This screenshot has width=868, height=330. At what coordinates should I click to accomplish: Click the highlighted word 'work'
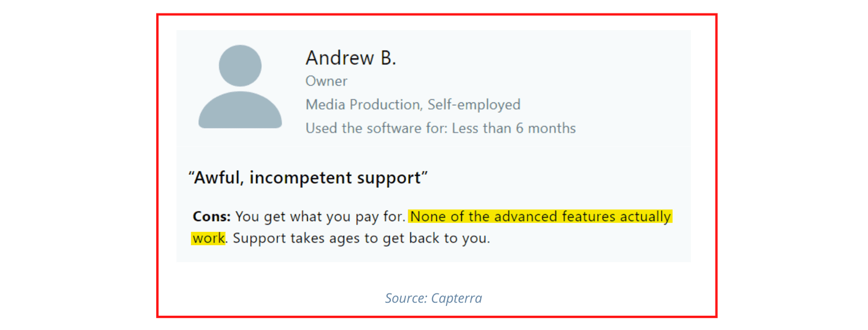click(209, 238)
